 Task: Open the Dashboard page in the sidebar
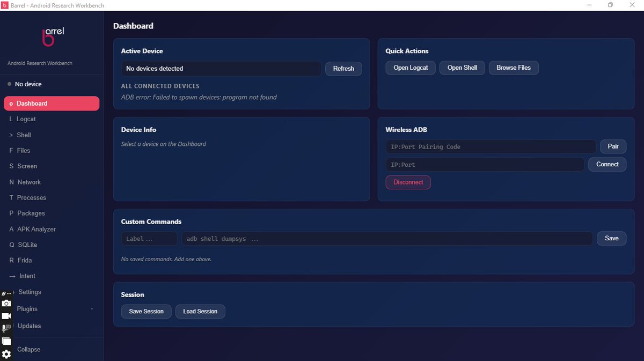(52, 104)
